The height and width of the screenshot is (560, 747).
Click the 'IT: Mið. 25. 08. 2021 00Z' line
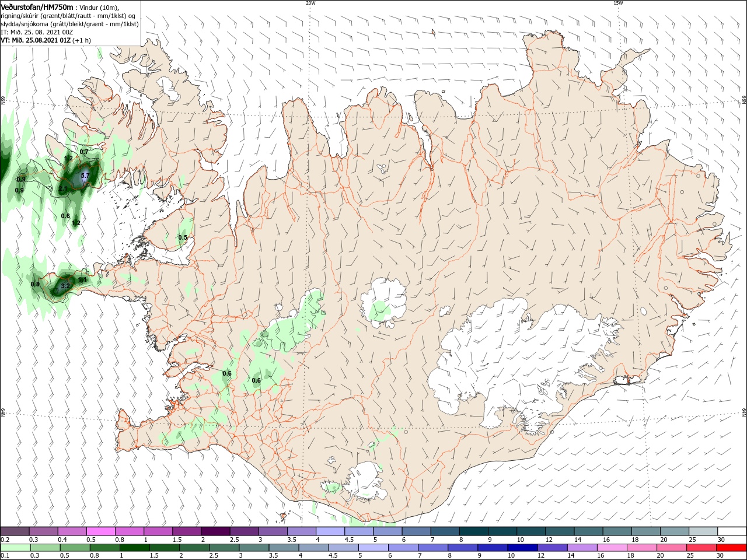pyautogui.click(x=37, y=32)
